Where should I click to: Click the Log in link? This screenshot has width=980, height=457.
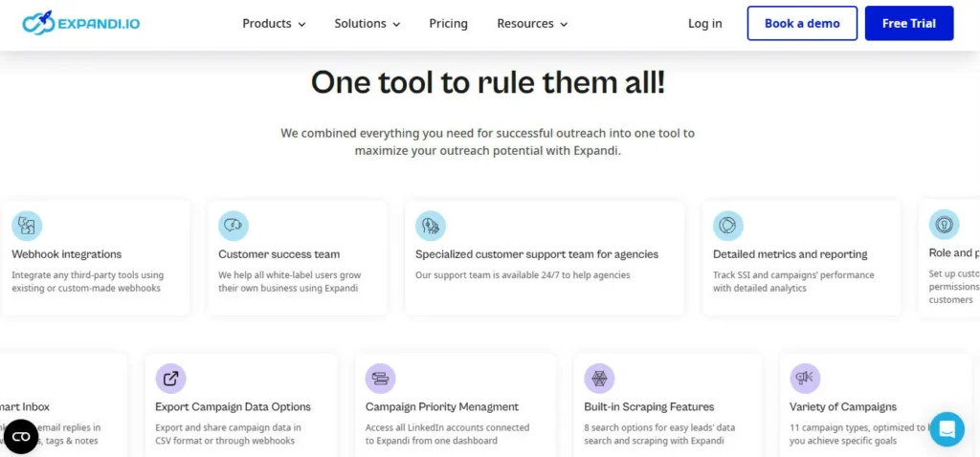point(705,24)
